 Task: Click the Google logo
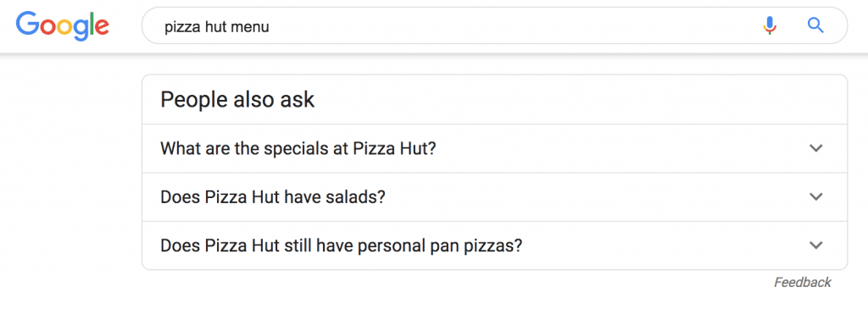(x=62, y=25)
